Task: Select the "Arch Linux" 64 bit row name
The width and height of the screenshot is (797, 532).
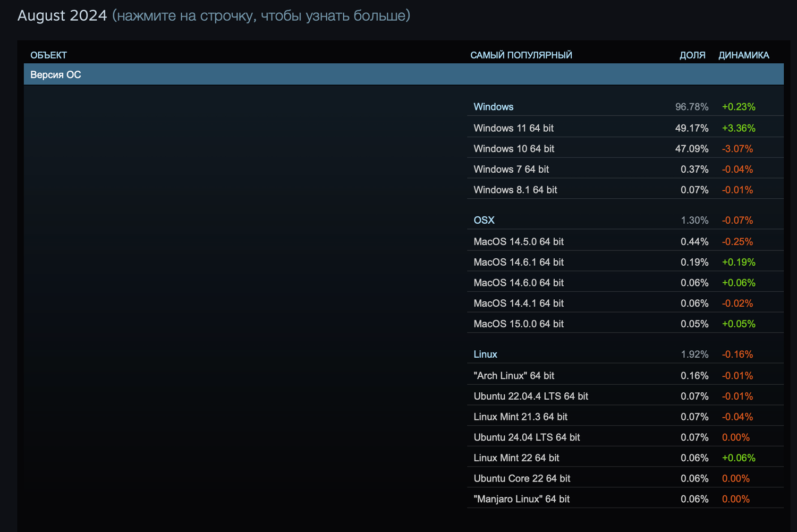Action: pos(514,376)
